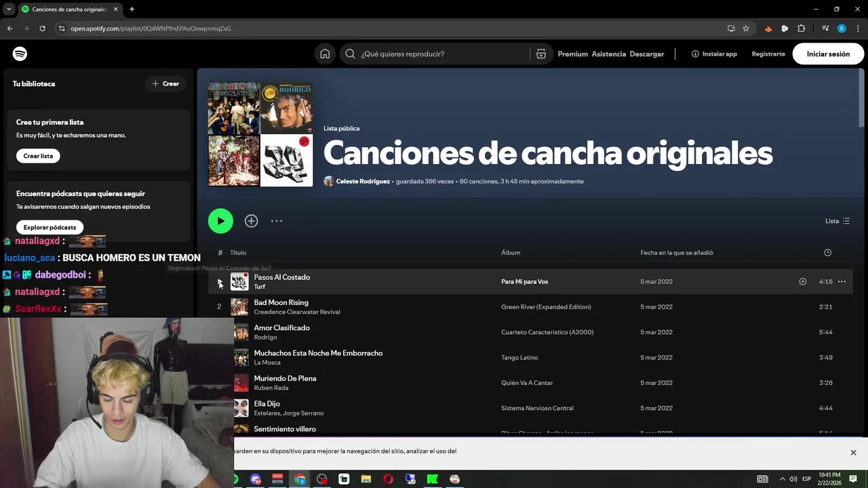Click the Iniciar sesión button
This screenshot has height=488, width=868.
tap(828, 54)
